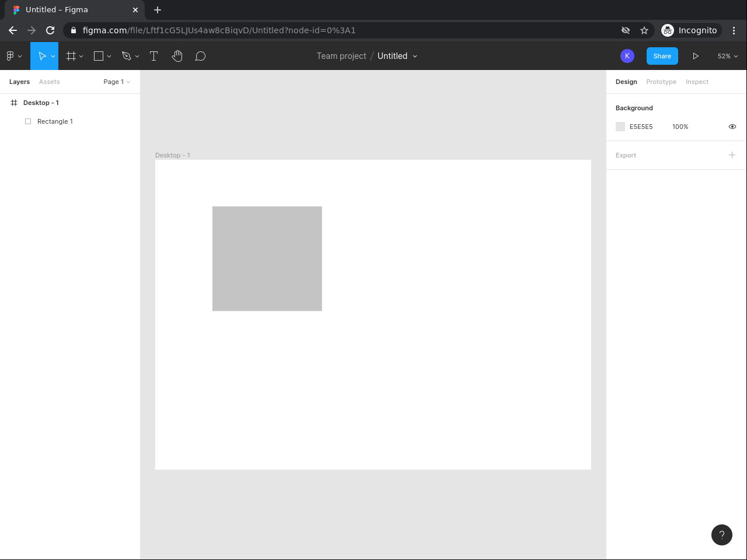Activate the Hand tool

click(x=177, y=56)
